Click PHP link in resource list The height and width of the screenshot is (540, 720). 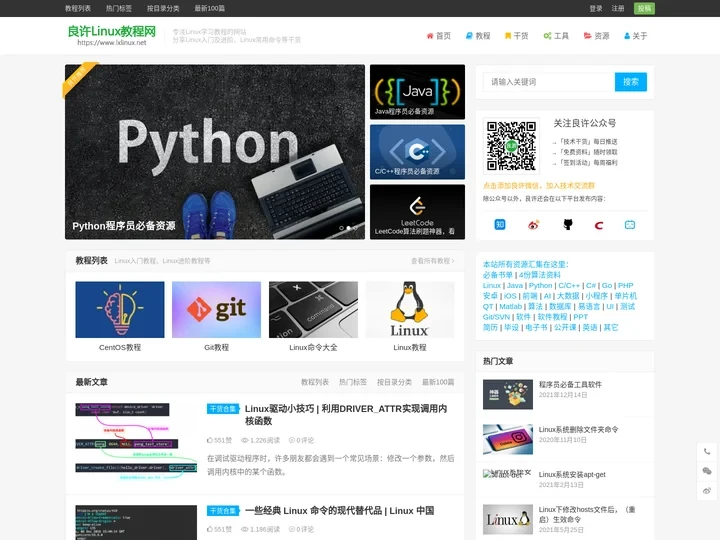pyautogui.click(x=625, y=286)
